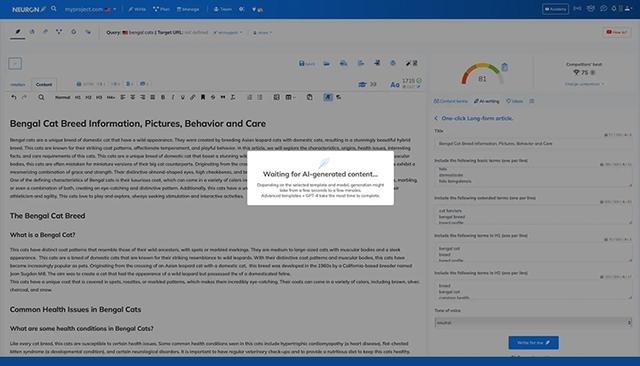Align text right
Screen dimensions: 640x366
142,97
